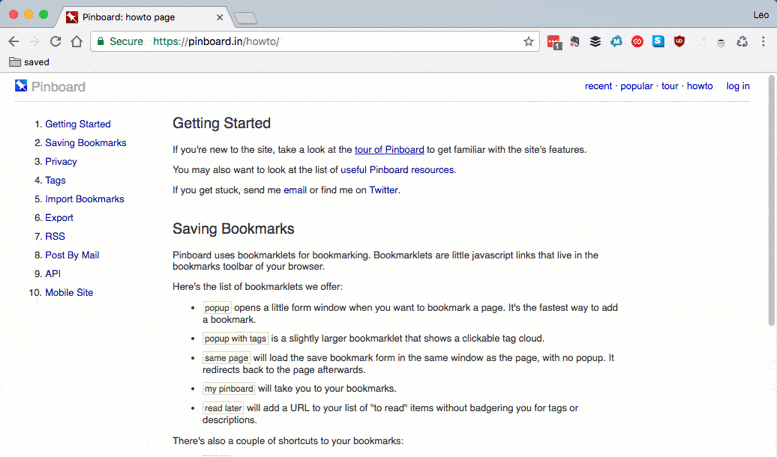Open the blue cloud M extension

616,42
